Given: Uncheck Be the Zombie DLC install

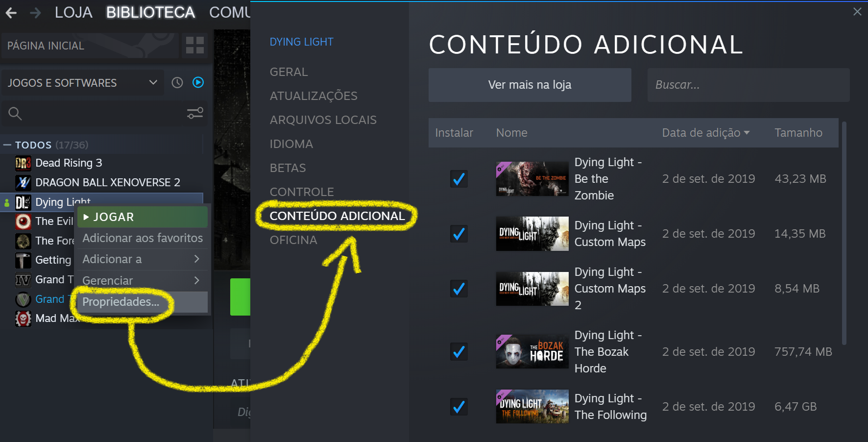Looking at the screenshot, I should (x=459, y=179).
